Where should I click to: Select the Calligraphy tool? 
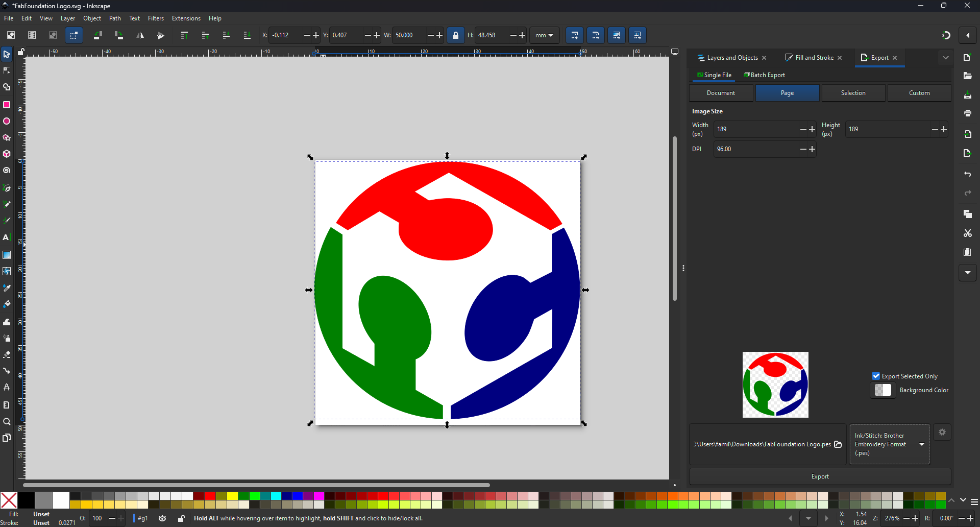click(7, 221)
